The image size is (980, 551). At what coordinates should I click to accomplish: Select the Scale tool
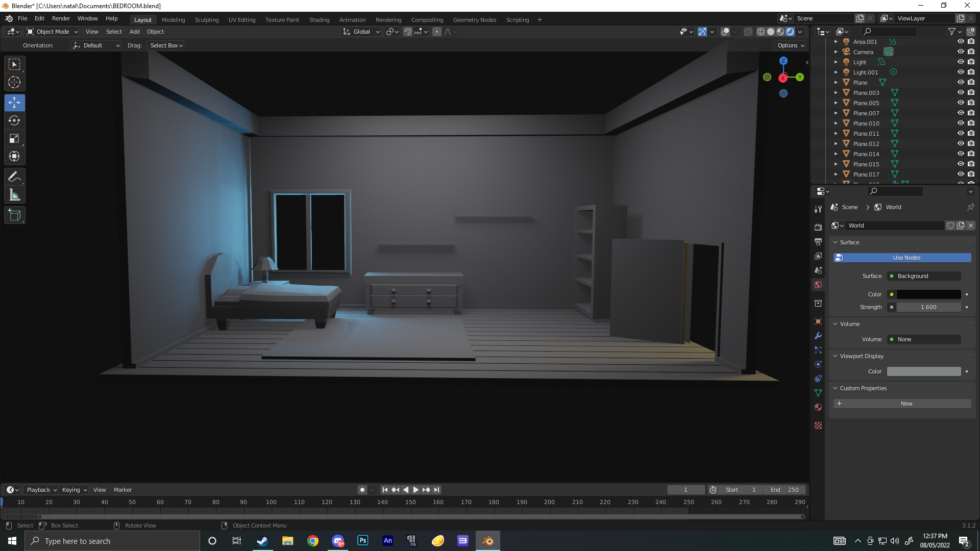14,139
